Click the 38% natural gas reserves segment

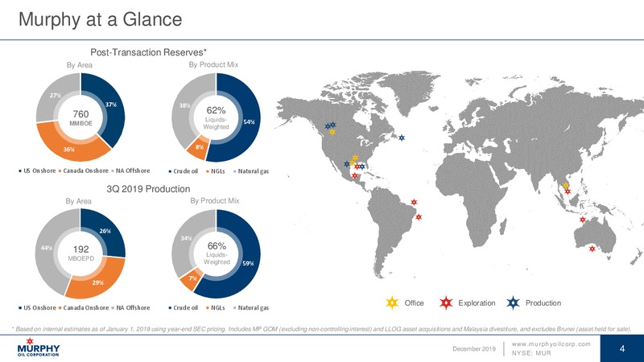pos(187,108)
